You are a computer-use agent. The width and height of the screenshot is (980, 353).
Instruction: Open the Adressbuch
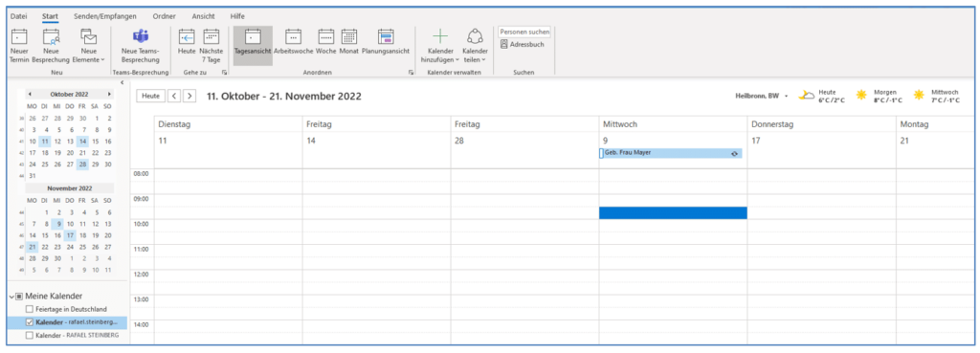click(x=523, y=44)
